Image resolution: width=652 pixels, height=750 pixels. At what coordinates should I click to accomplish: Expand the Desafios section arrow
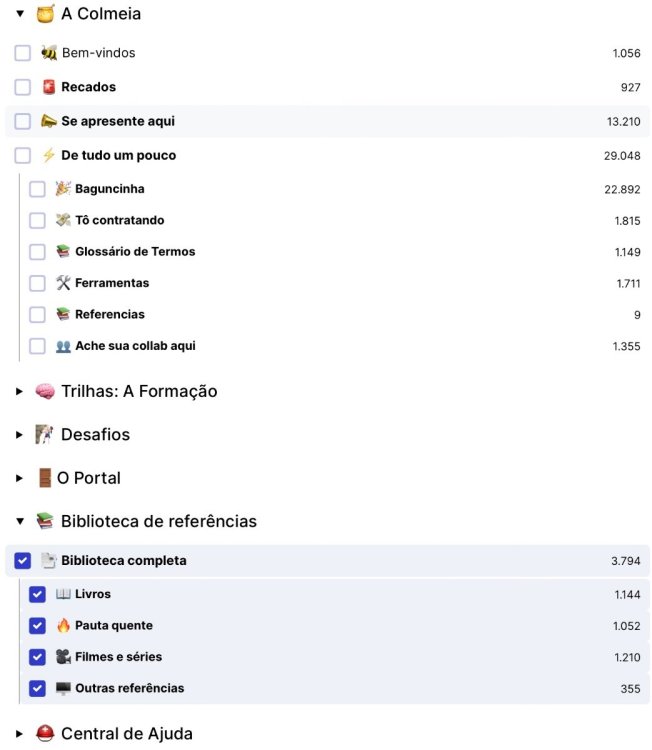pos(19,435)
